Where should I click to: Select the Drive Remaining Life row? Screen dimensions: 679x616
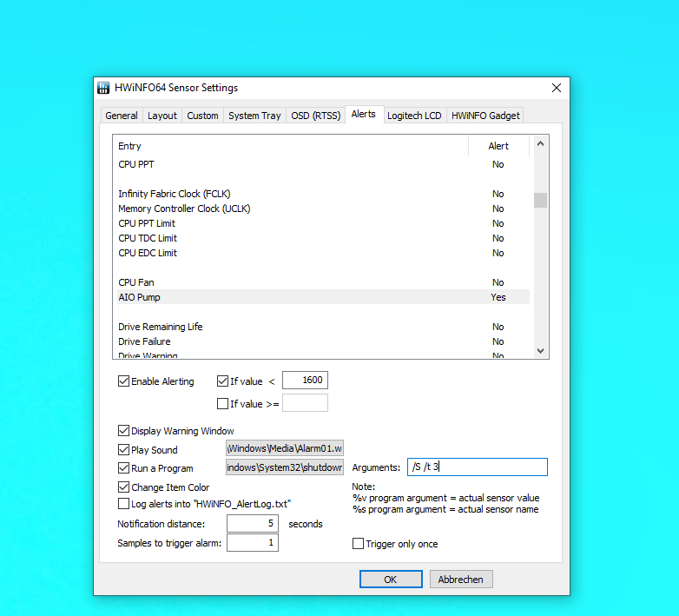tap(323, 327)
